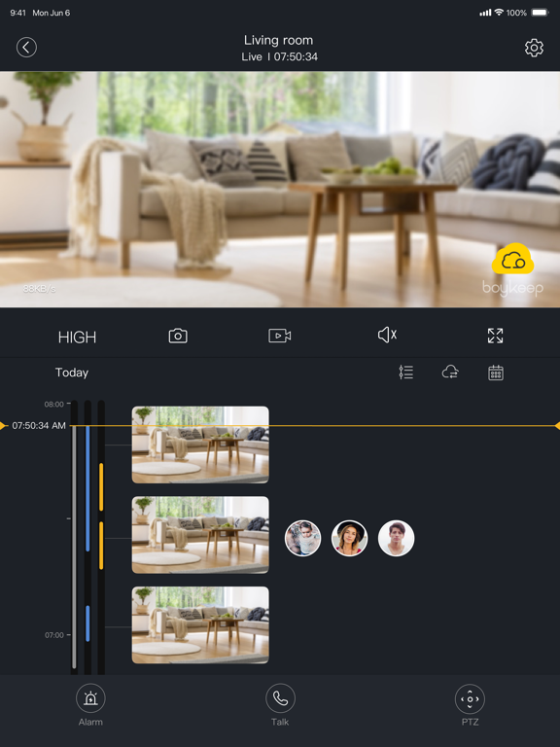
Task: Toggle the muted speaker icon
Action: (x=387, y=335)
